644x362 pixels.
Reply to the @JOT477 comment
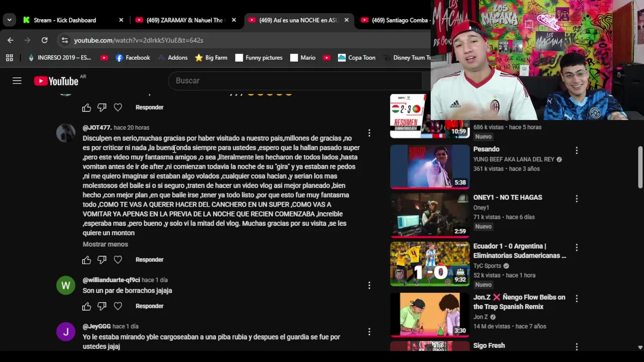coord(149,260)
